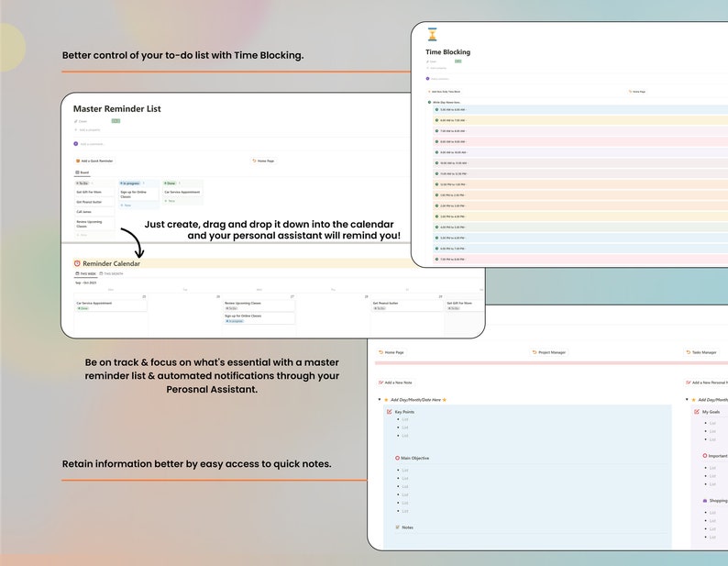
Task: Select the 7:00 AM to 8:00 AM time block
Action: [x=580, y=131]
